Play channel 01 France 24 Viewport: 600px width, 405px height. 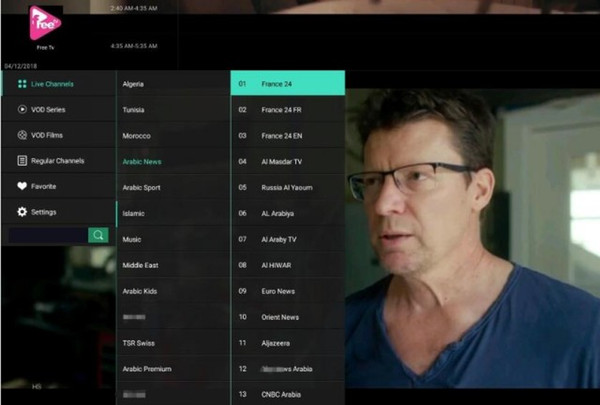pos(288,83)
